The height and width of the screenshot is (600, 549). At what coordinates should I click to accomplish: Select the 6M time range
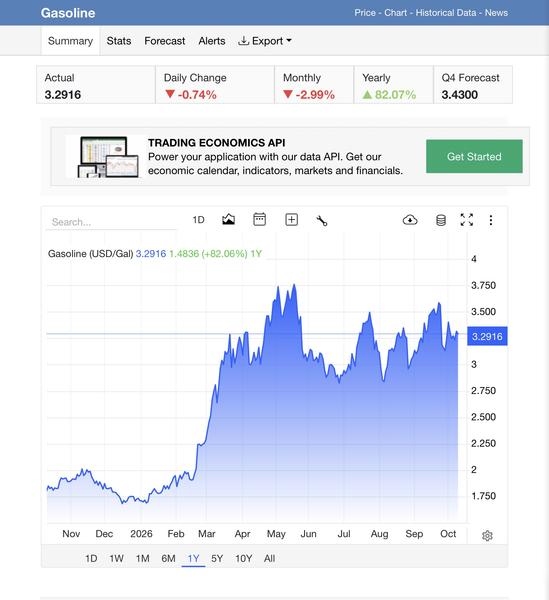click(x=168, y=558)
